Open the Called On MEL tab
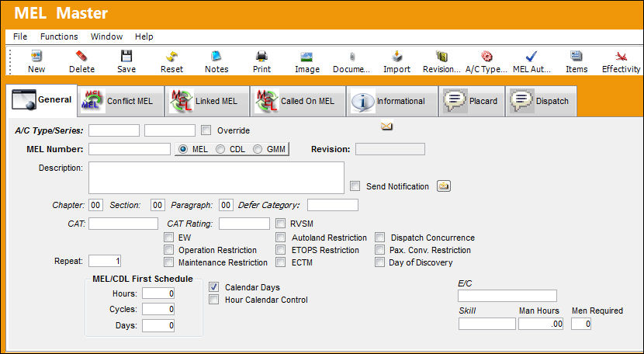The width and height of the screenshot is (644, 354). [298, 101]
